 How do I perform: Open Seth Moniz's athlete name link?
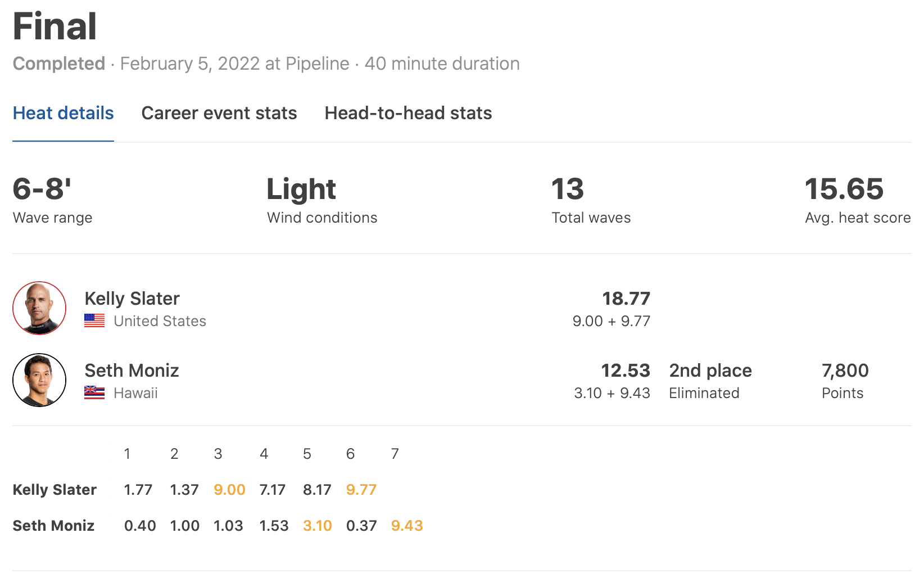[x=132, y=371]
